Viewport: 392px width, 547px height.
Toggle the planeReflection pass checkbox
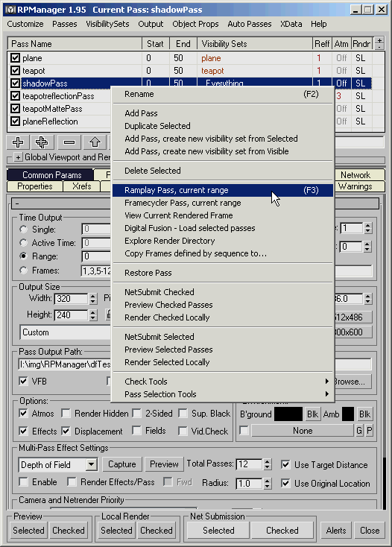click(x=15, y=121)
